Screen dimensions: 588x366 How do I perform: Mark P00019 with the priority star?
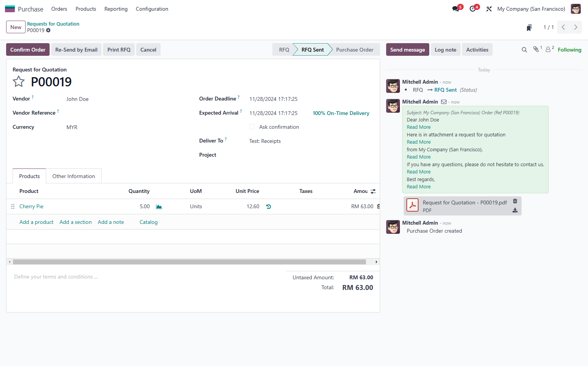(19, 81)
